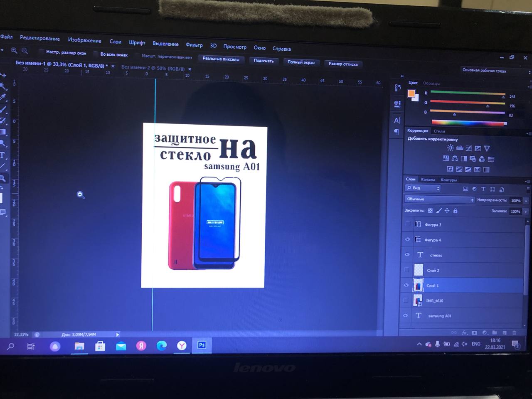This screenshot has width=532, height=399.
Task: Switch to the Образцы tab
Action: 431,83
